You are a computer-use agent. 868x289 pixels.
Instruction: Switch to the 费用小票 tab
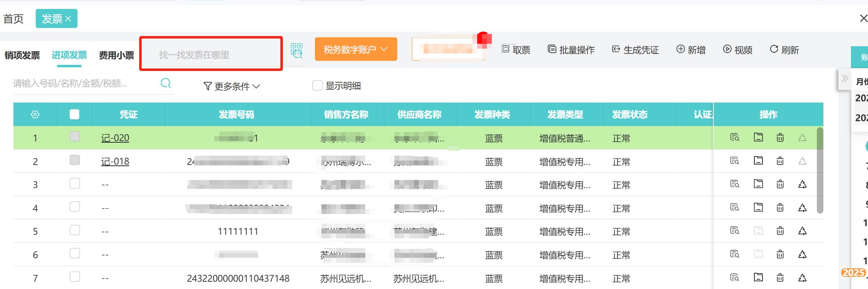point(116,55)
